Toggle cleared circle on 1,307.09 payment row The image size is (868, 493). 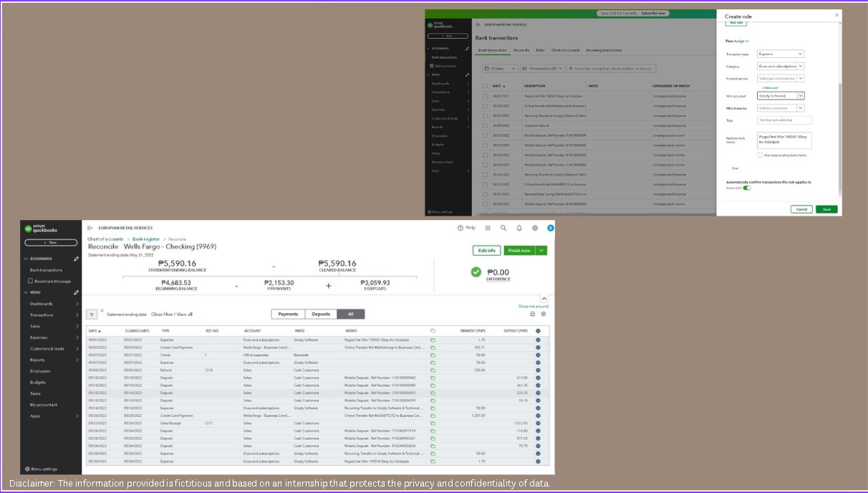pyautogui.click(x=538, y=415)
